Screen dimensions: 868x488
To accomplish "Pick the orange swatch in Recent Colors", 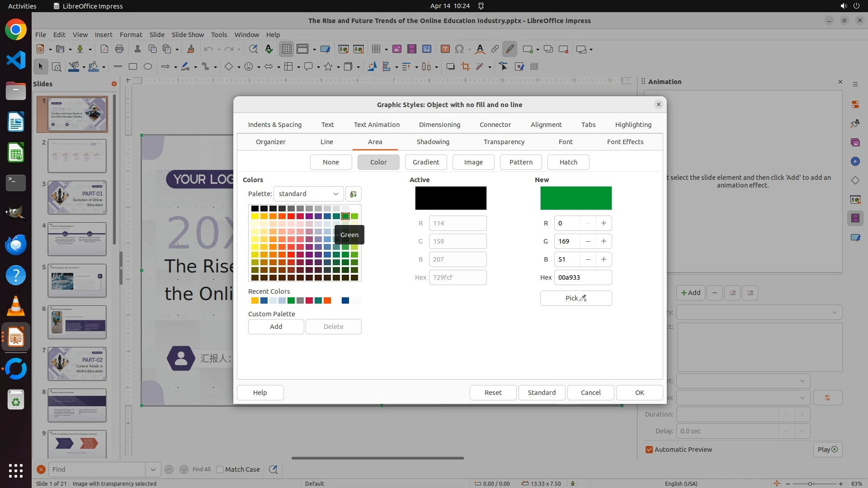I will coord(327,301).
